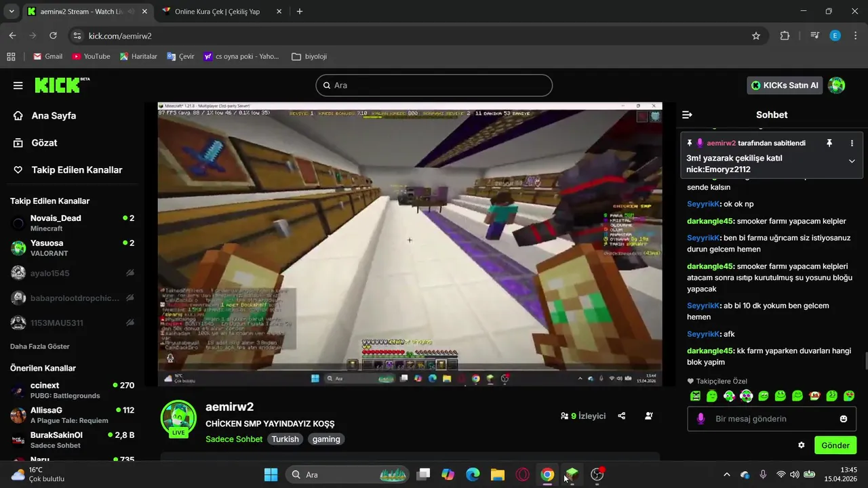Click the follow user icon beside share
868x488 pixels.
pos(649,416)
